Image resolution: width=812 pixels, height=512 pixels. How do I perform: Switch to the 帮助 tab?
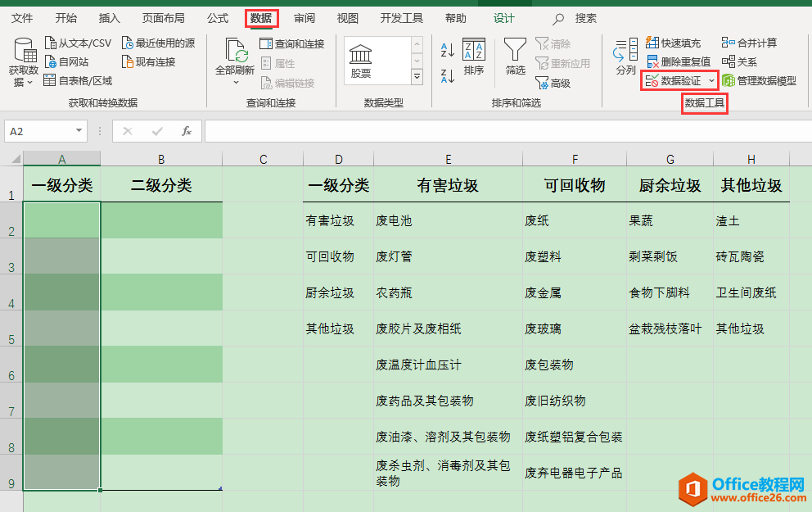pyautogui.click(x=456, y=19)
